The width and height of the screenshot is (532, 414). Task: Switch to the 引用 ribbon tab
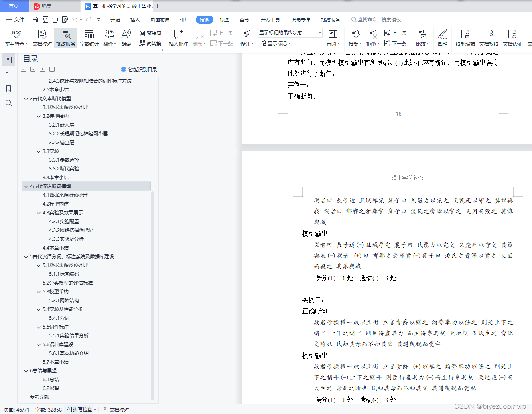pos(185,20)
